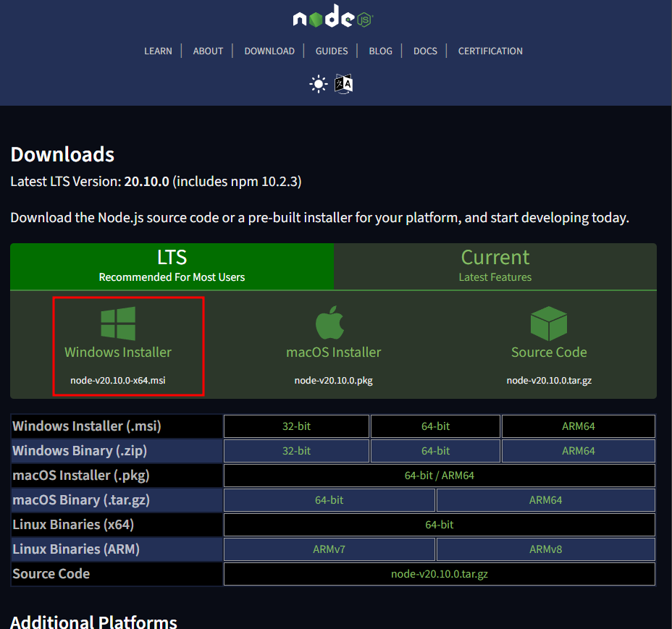The height and width of the screenshot is (629, 672).
Task: Open the DOWNLOAD menu item
Action: [x=269, y=51]
